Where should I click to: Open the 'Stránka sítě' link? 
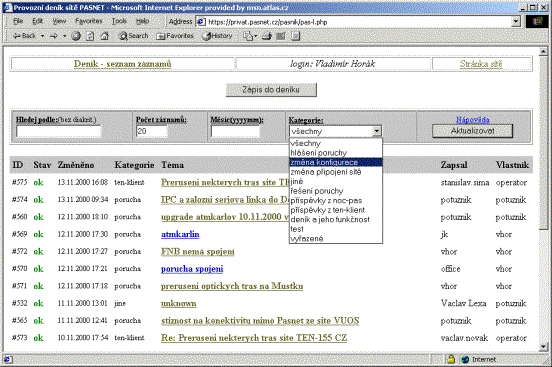click(481, 64)
